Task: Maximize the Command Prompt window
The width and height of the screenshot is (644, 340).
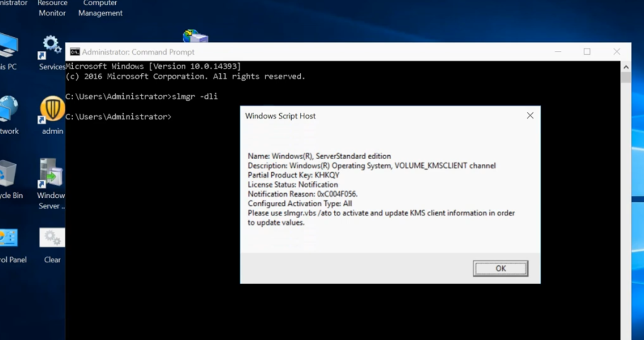Action: point(587,52)
